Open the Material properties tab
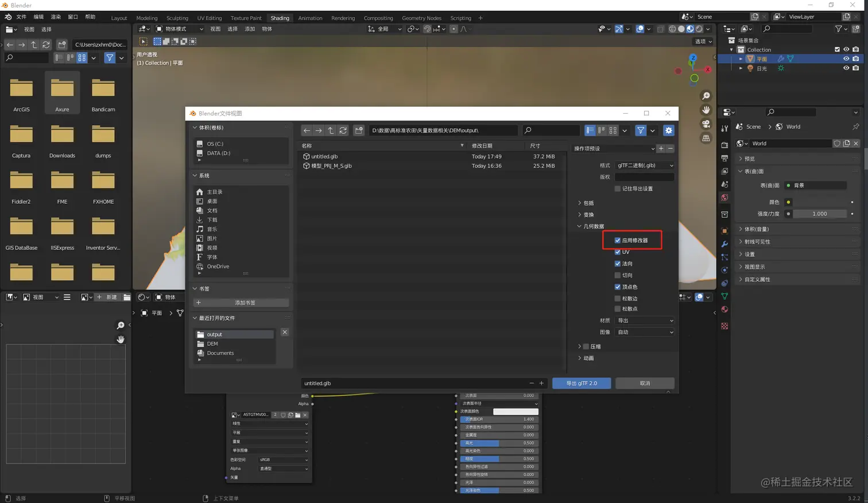This screenshot has height=503, width=868. (x=724, y=309)
